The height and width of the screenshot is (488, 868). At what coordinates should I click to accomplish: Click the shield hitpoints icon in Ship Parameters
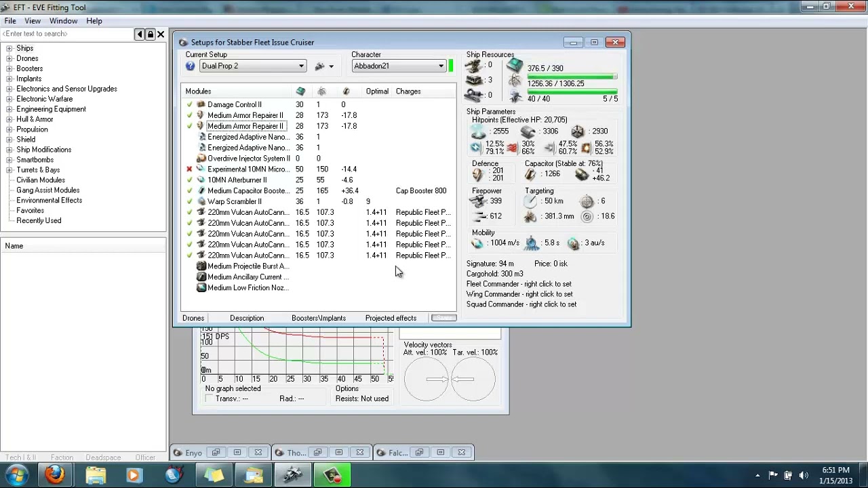point(479,131)
